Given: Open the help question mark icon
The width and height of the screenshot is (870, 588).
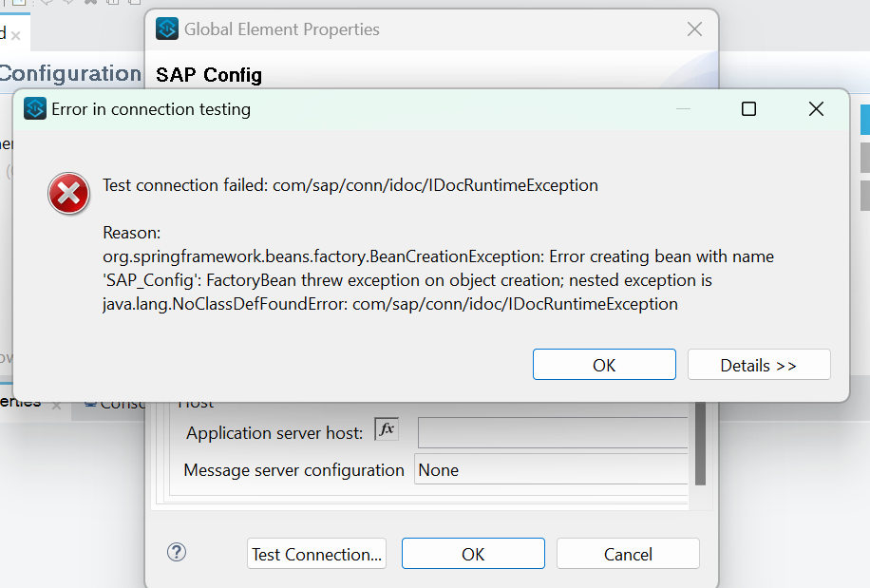Looking at the screenshot, I should [x=177, y=553].
